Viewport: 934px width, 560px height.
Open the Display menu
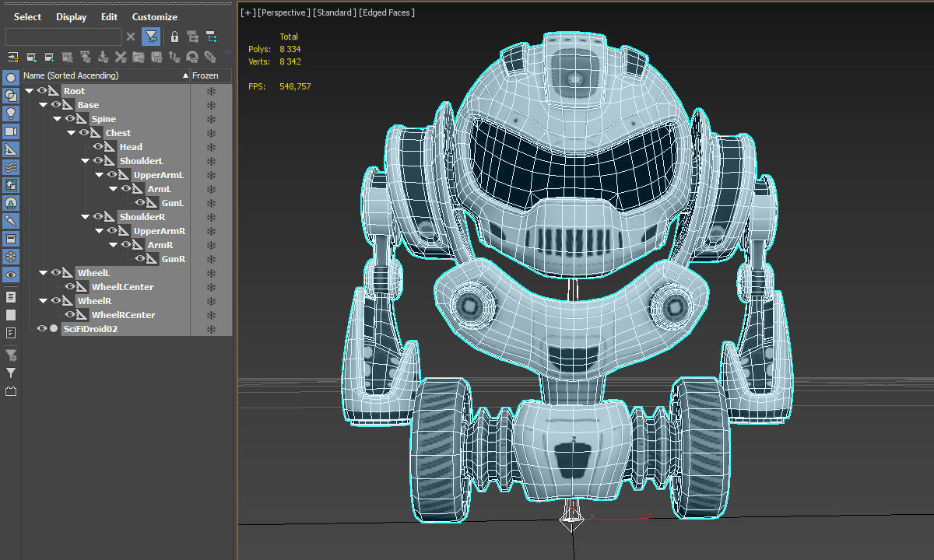click(x=71, y=17)
